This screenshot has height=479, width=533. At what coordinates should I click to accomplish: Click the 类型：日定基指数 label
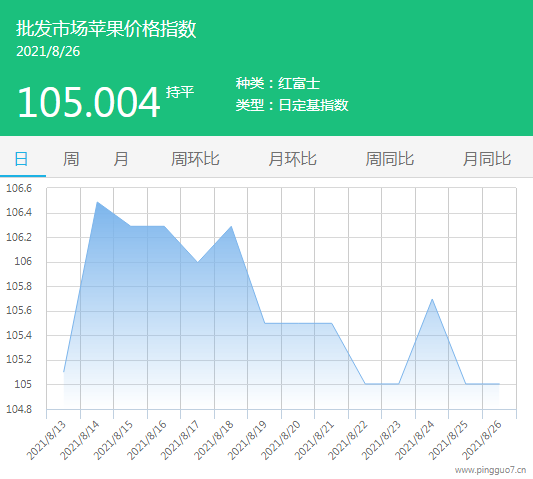(x=292, y=105)
